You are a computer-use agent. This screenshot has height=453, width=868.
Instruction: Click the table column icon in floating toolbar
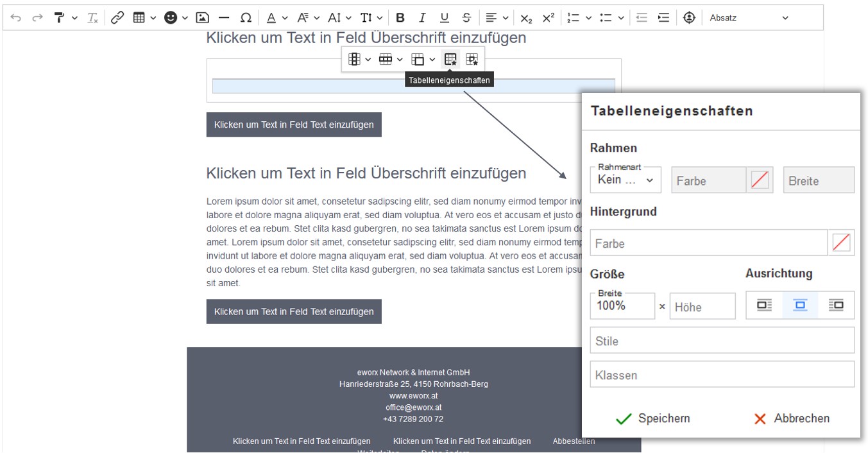(353, 60)
